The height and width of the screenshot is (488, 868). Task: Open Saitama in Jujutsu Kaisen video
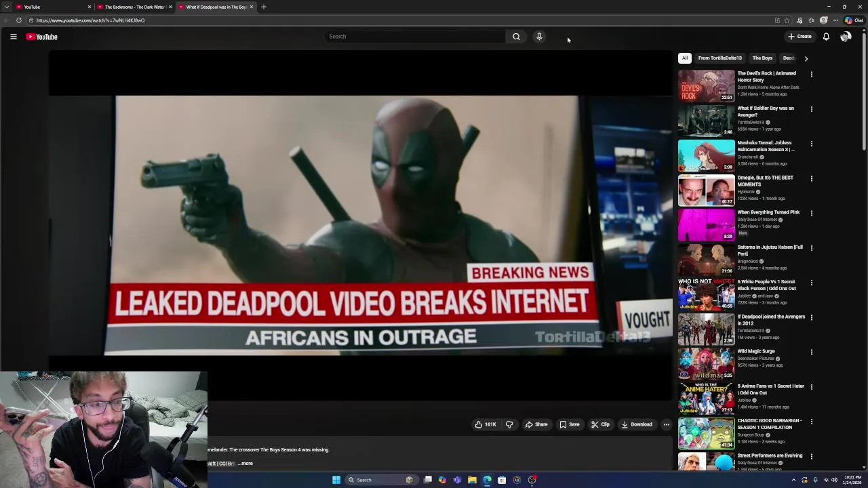tap(770, 251)
